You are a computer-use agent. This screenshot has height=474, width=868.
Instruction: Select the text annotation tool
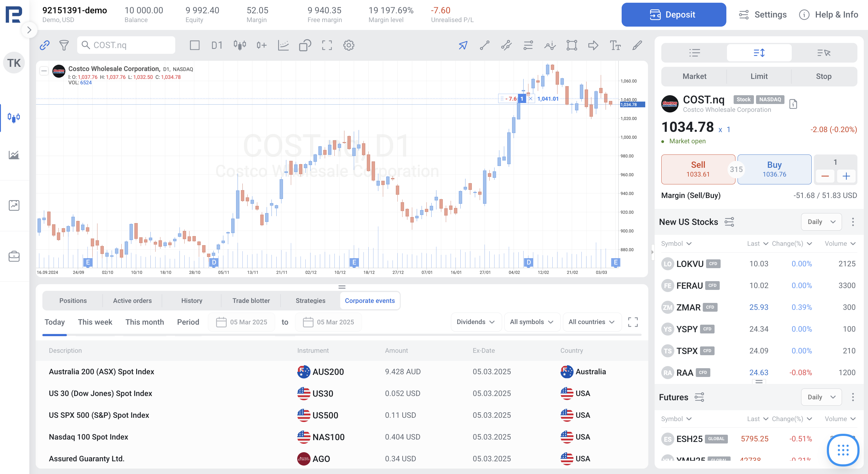[615, 45]
